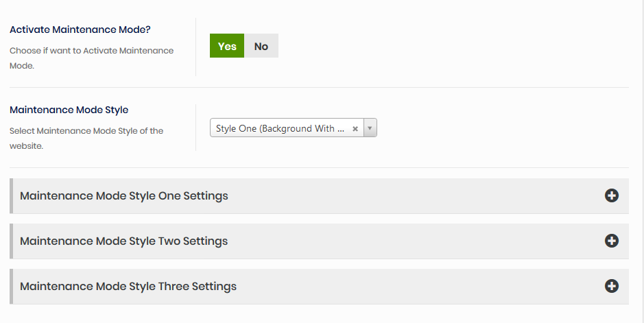Click the "Select Maintenance Mode Style" description
This screenshot has width=644, height=323.
[86, 130]
